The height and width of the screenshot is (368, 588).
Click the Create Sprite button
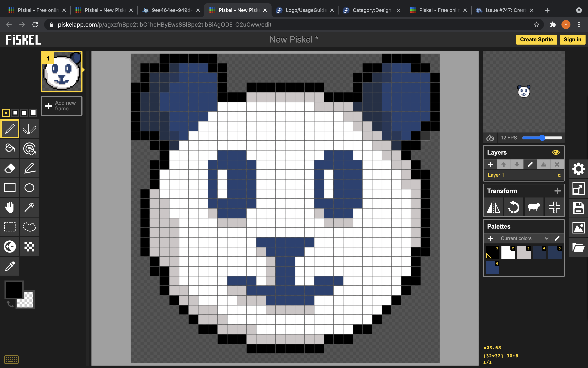[x=537, y=39]
